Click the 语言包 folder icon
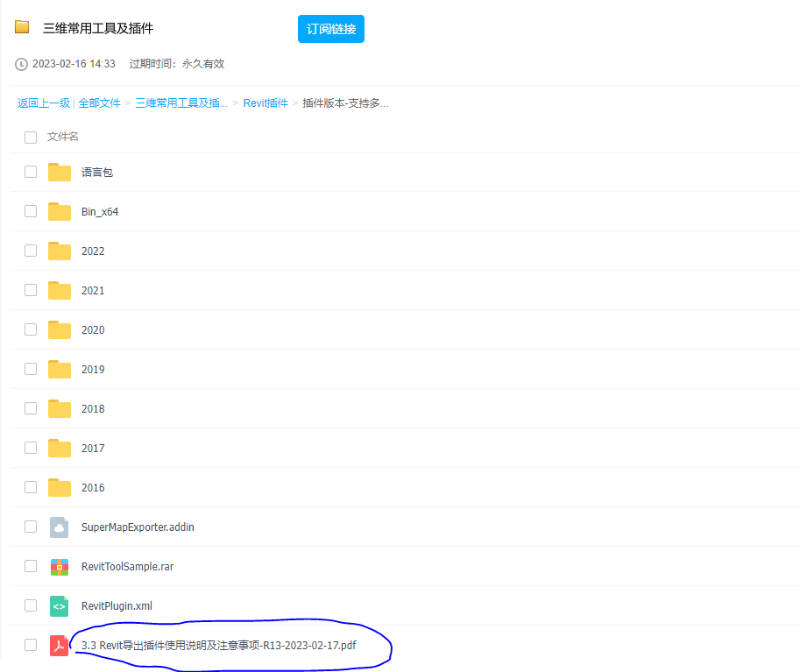Image resolution: width=800 pixels, height=672 pixels. 60,172
